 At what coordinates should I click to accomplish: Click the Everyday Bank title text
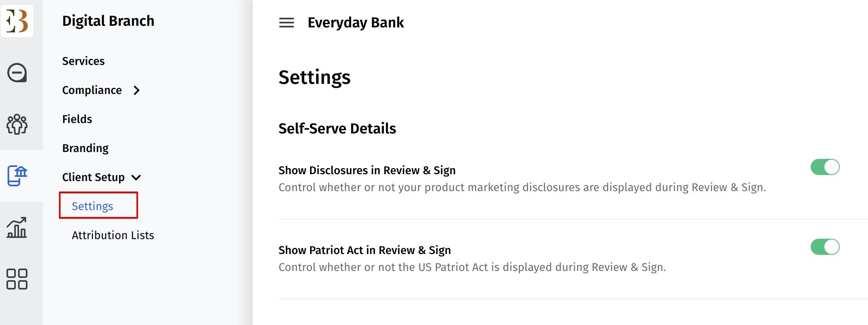coord(356,23)
